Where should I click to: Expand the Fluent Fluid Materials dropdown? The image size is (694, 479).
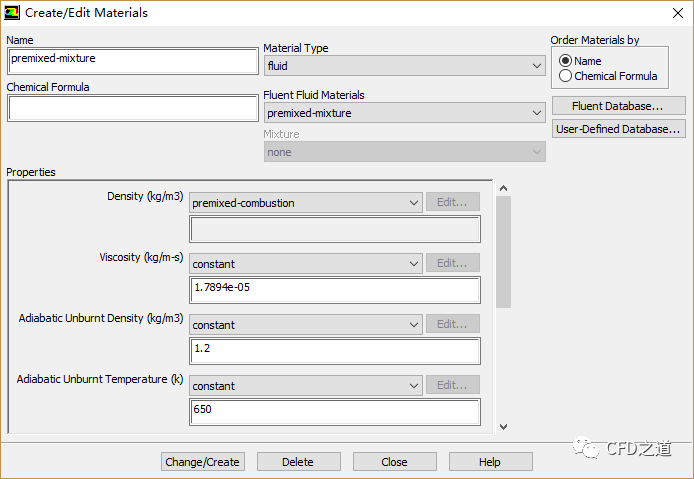404,113
